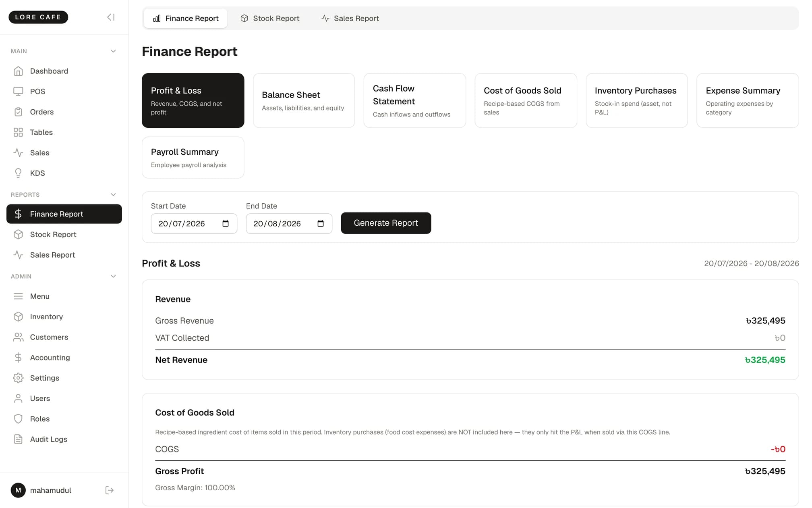Viewport: 812px width, 508px height.
Task: Click the Settings gear icon
Action: point(18,378)
